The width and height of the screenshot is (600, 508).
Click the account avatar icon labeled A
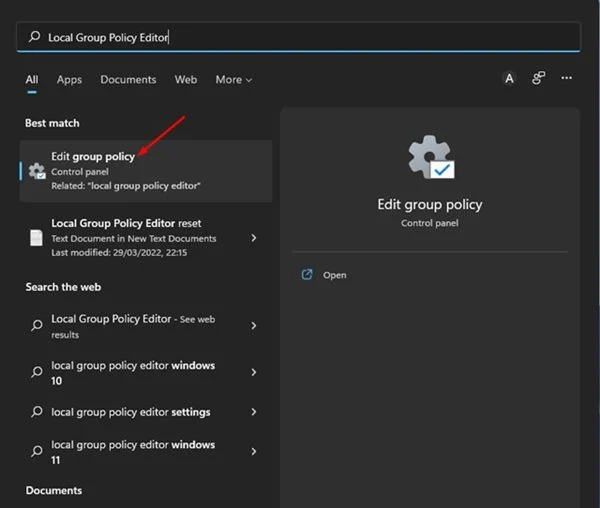[x=509, y=78]
